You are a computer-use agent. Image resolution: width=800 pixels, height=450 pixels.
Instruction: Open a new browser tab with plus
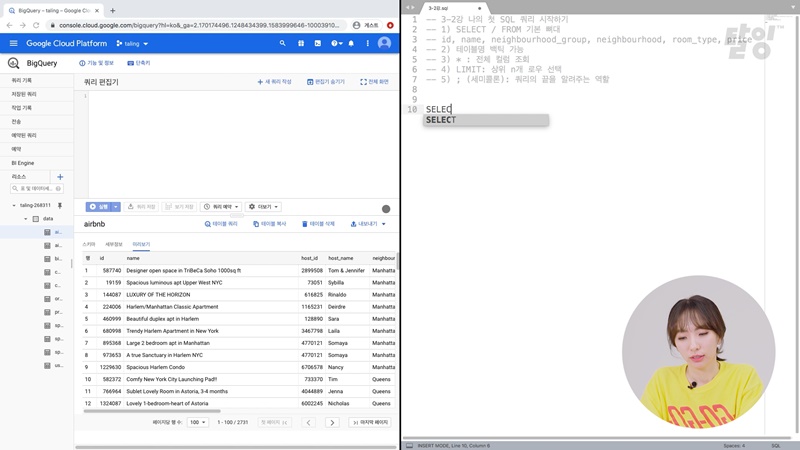(113, 10)
